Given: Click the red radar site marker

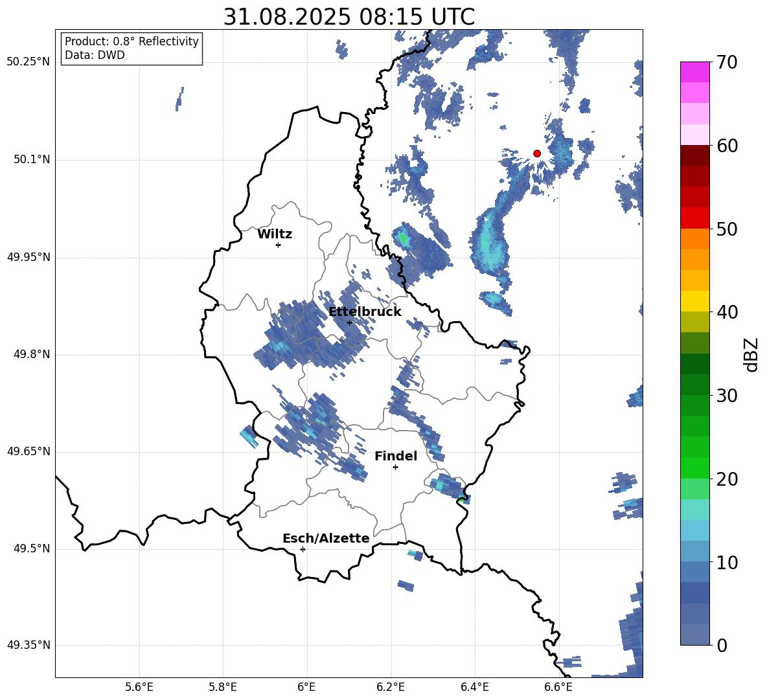Looking at the screenshot, I should tap(536, 153).
